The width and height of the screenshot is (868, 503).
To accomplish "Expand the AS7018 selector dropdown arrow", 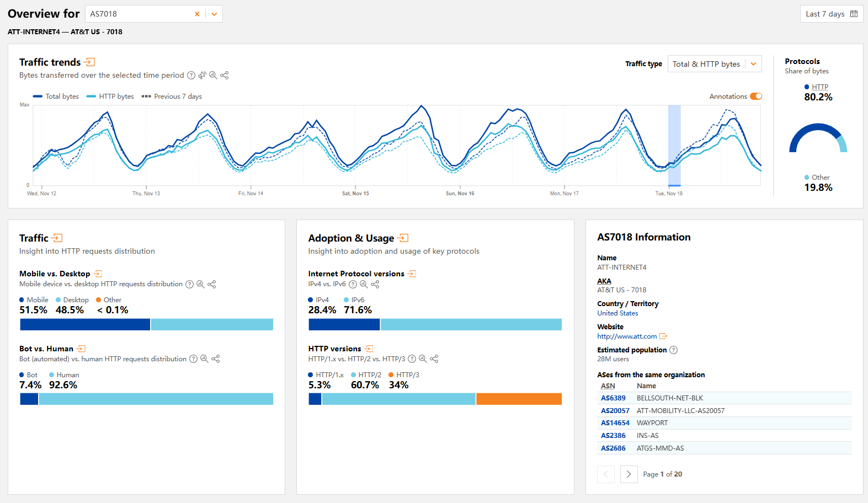I will (x=214, y=14).
